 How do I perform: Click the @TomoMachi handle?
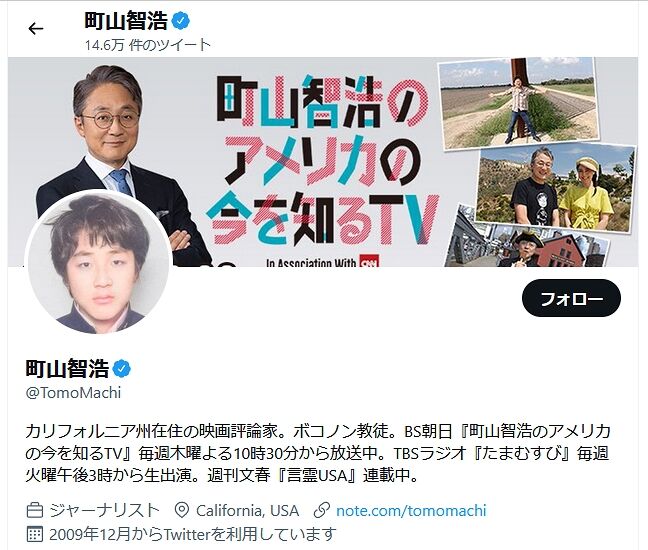(73, 393)
